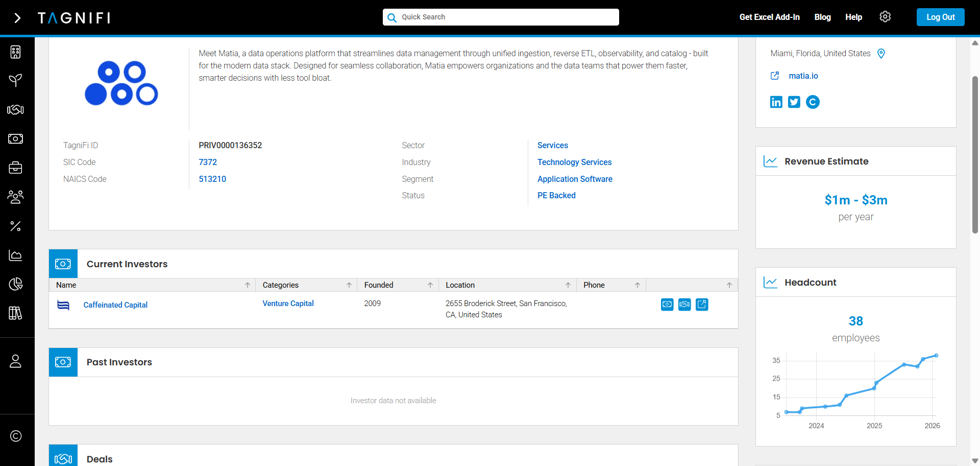Sort investors by Name column arrow
The width and height of the screenshot is (980, 466).
(x=248, y=285)
